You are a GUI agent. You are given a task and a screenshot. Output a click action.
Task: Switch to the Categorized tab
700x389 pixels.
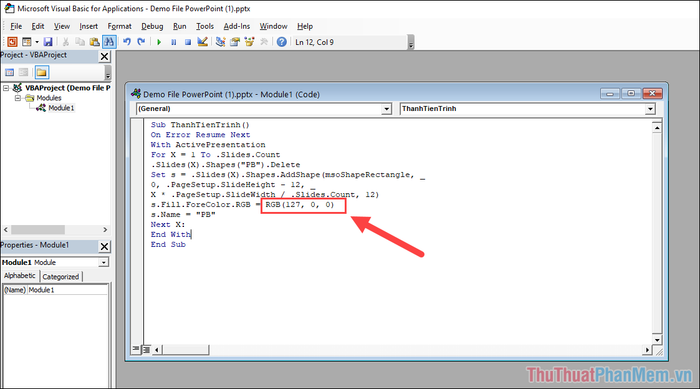tap(61, 277)
